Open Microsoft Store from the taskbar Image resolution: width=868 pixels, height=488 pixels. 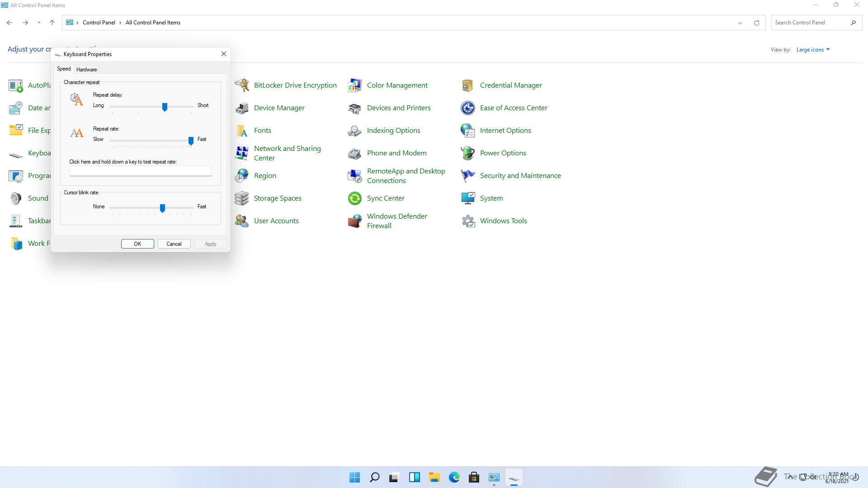pyautogui.click(x=474, y=477)
